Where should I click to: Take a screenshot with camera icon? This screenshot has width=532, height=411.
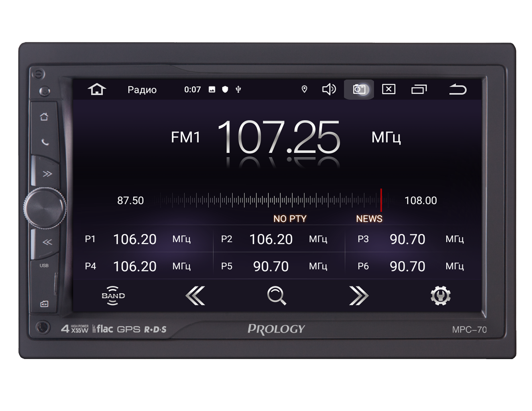[x=359, y=90]
